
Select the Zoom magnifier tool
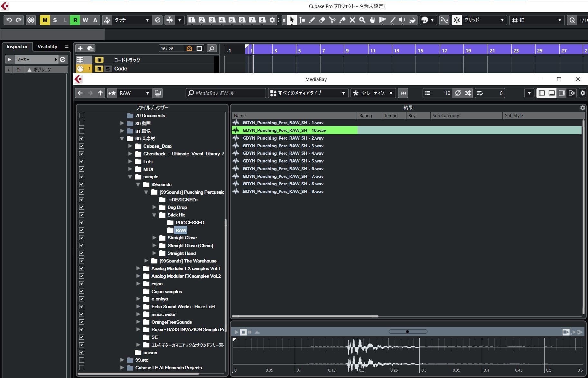[362, 20]
